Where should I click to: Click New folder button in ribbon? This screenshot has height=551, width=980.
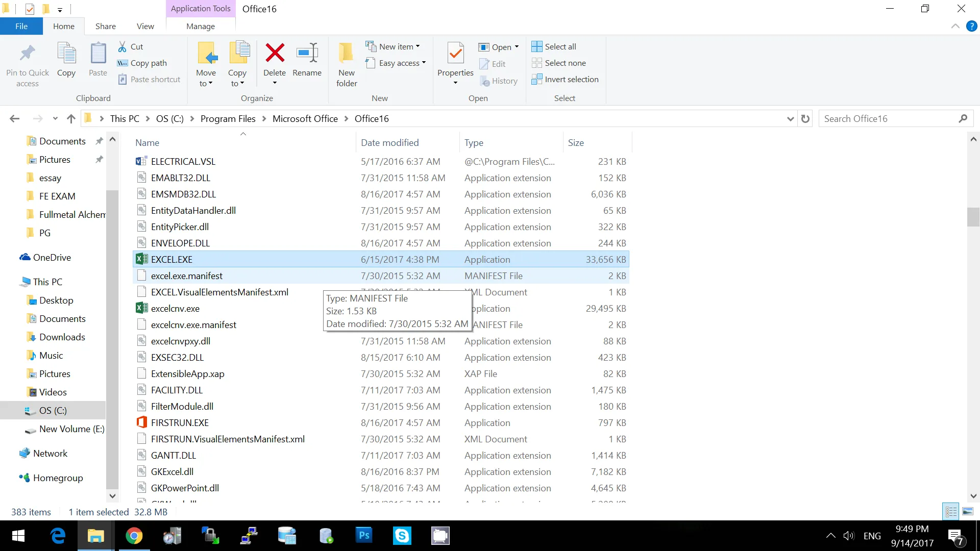pyautogui.click(x=346, y=63)
